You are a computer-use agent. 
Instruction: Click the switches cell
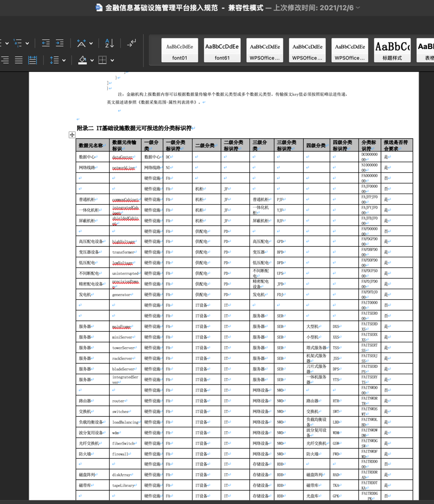126,411
